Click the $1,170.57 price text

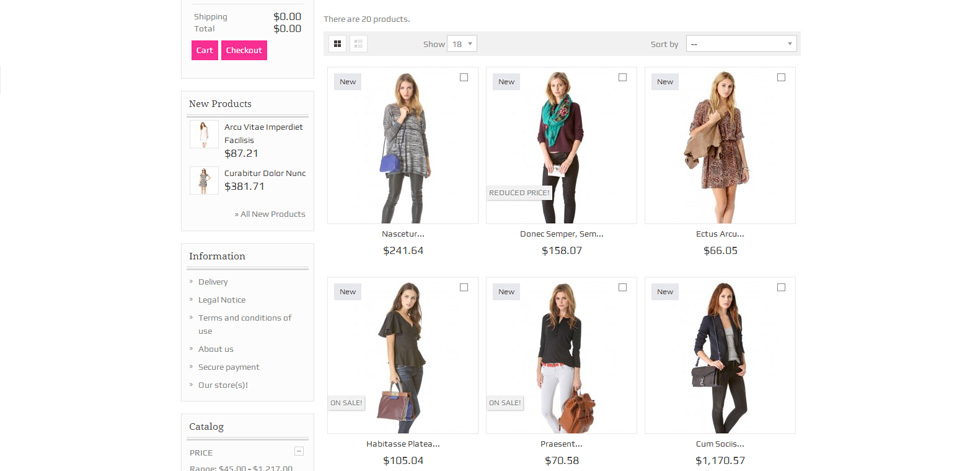point(720,460)
